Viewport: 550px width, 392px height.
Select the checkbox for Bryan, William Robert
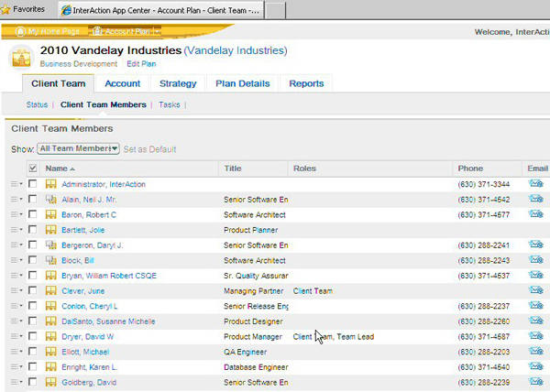coord(33,275)
